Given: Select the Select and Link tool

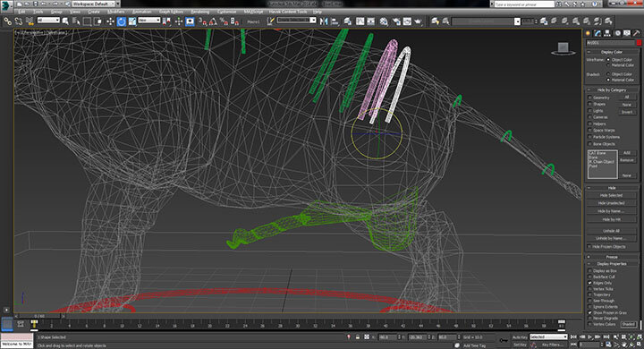Looking at the screenshot, I should coord(7,21).
